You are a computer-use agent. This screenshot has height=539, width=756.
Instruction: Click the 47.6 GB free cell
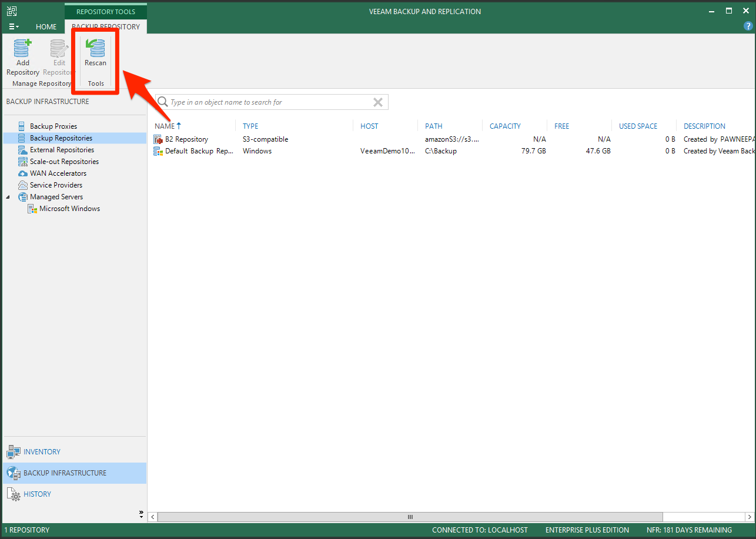pos(598,151)
